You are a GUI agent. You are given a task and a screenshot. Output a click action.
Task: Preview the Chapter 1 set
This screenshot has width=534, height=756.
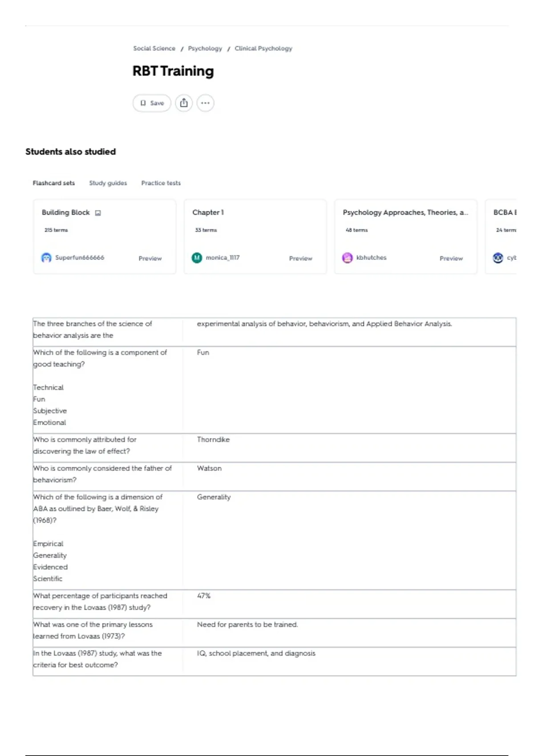(x=300, y=258)
